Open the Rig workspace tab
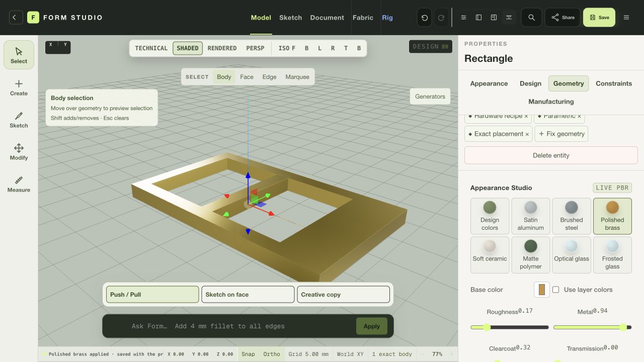 pos(387,18)
